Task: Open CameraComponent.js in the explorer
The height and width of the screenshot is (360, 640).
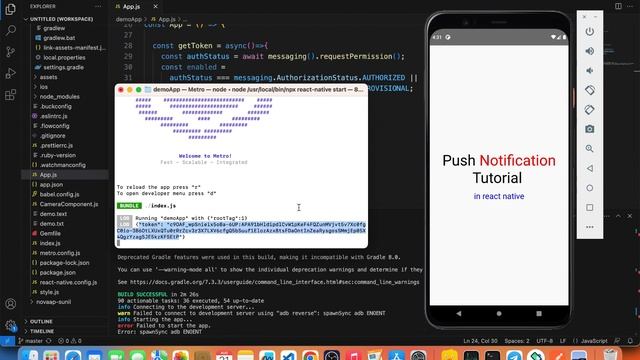Action: 69,204
